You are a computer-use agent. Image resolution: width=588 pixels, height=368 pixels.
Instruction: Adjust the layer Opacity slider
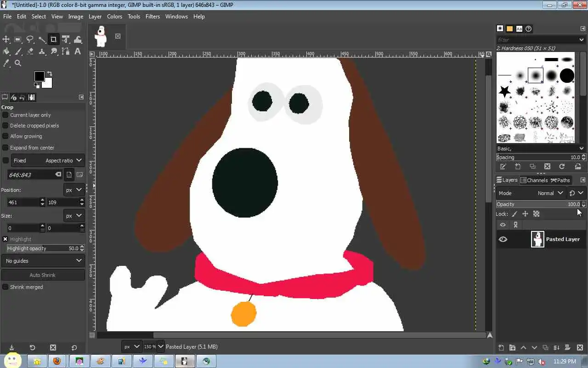pyautogui.click(x=541, y=204)
